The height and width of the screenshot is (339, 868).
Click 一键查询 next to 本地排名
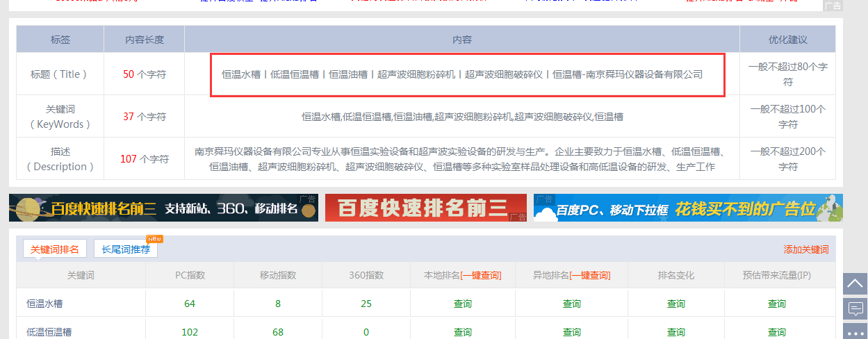480,276
